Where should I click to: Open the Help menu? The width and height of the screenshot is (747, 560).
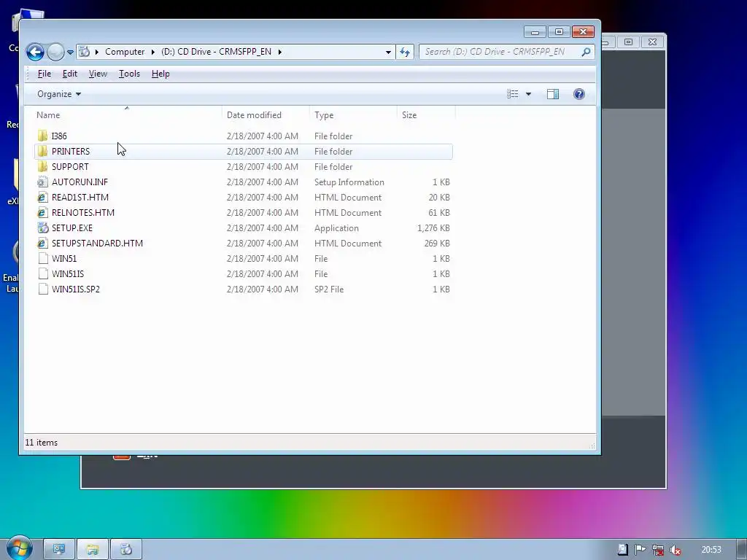click(x=160, y=74)
